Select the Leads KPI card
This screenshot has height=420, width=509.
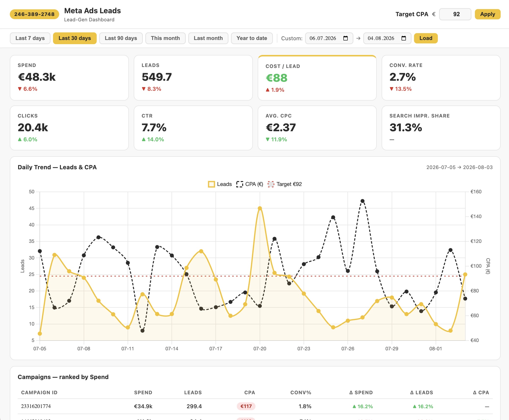(x=193, y=78)
